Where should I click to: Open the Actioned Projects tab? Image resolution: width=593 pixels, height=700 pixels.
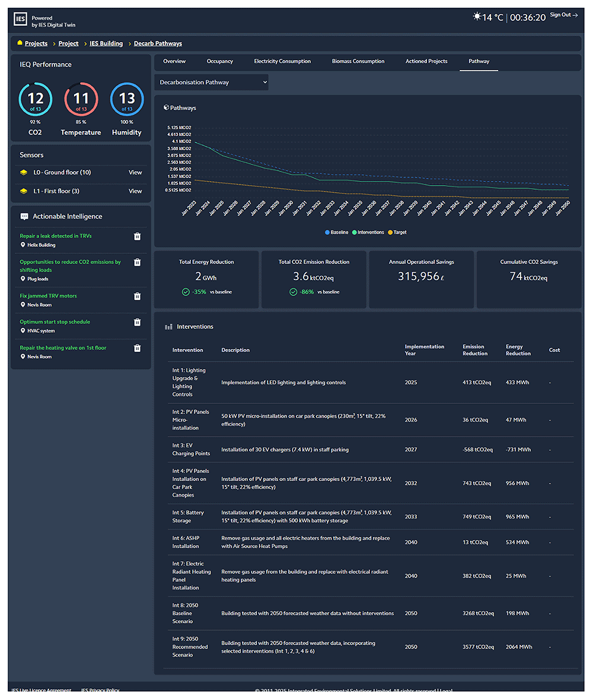click(x=426, y=62)
